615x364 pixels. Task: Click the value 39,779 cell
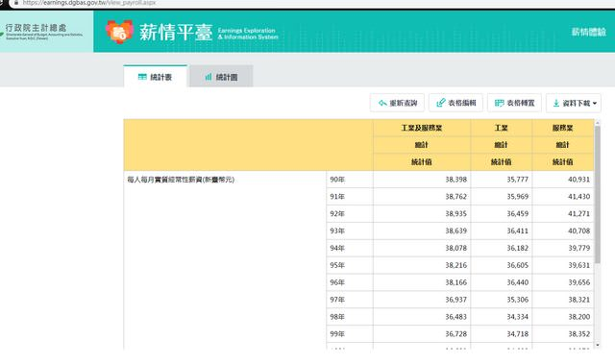tap(563, 248)
